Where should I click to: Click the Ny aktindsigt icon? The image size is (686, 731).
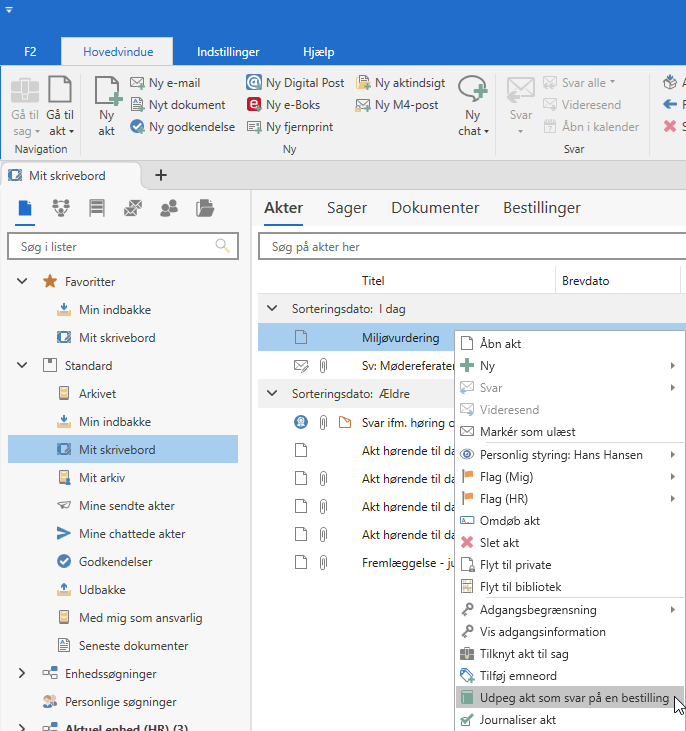(x=400, y=83)
